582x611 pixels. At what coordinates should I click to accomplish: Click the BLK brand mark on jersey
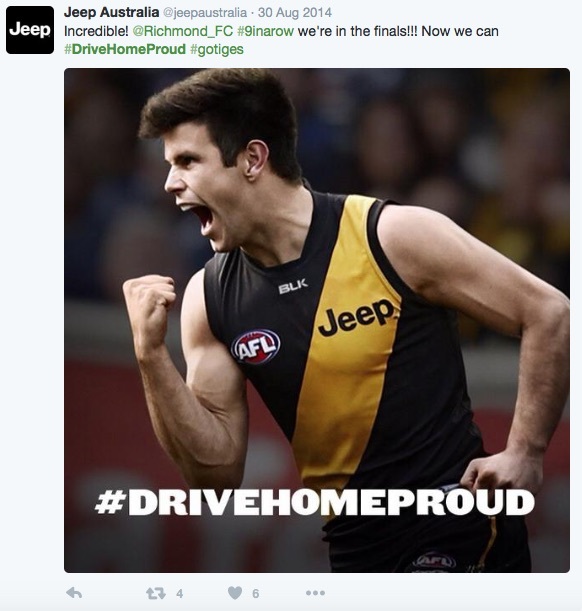pos(293,286)
